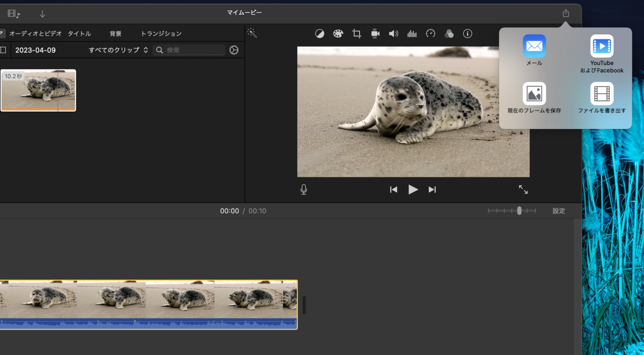Screen dimensions: 644x355
Task: Open the timeline 設定 popup
Action: pyautogui.click(x=559, y=211)
